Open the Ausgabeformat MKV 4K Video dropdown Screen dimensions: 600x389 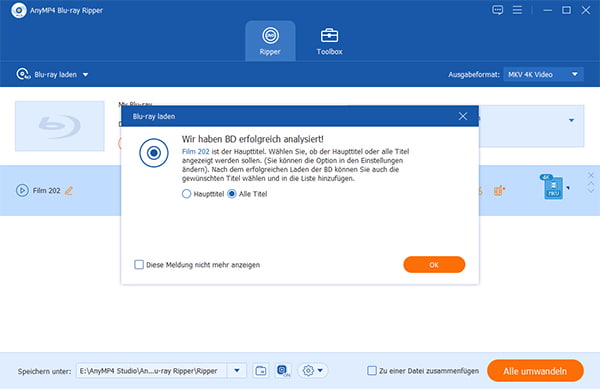coord(543,75)
